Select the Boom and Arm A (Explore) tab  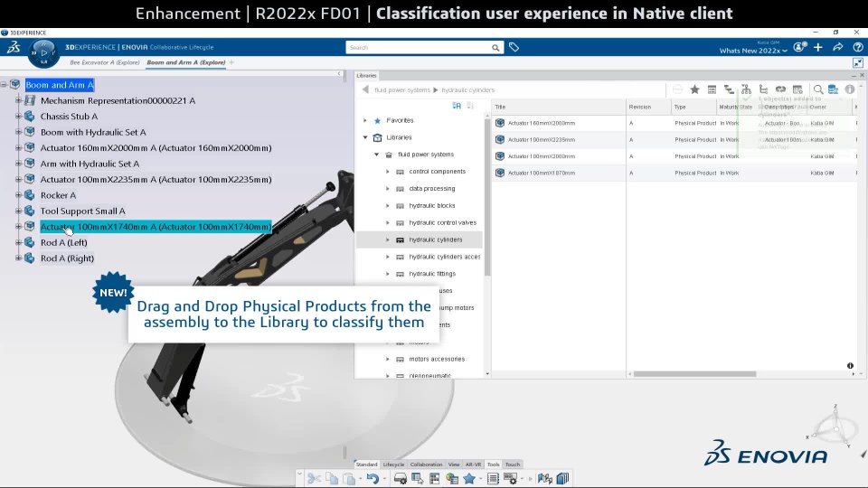(186, 62)
